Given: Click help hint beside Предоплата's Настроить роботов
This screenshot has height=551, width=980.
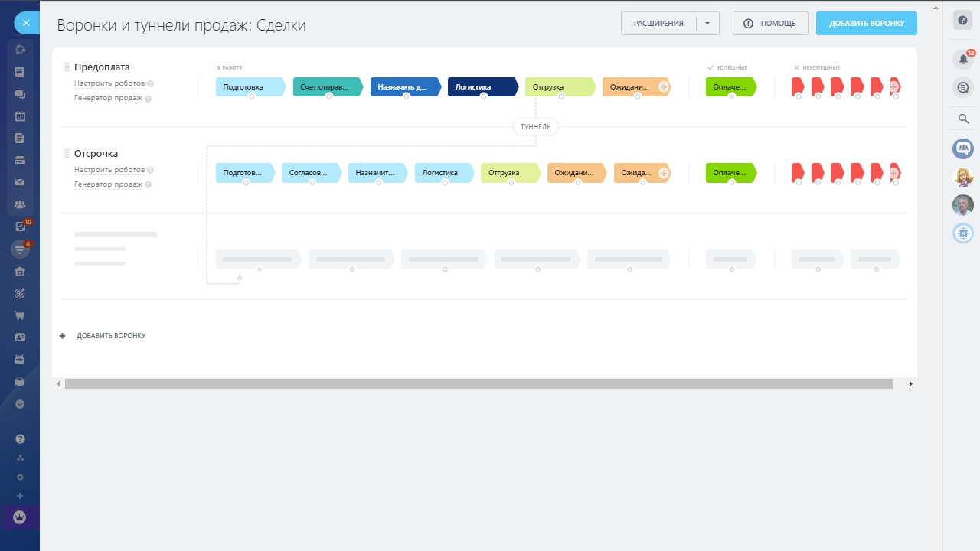Looking at the screenshot, I should [151, 84].
